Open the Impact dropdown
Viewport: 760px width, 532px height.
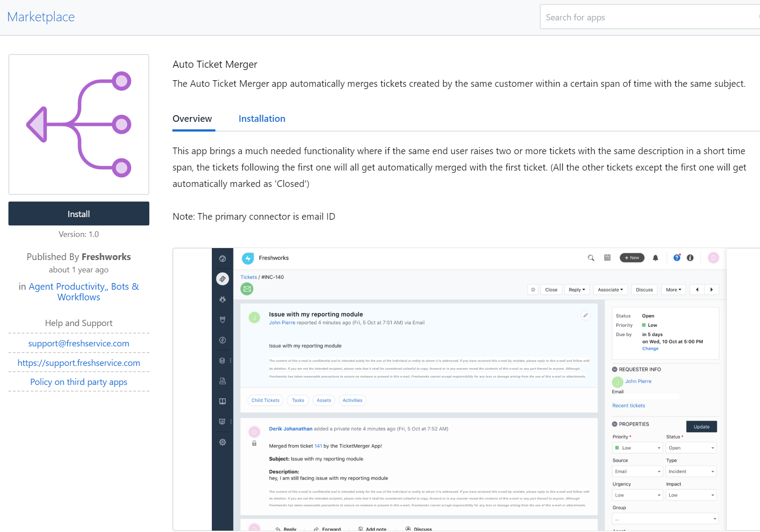(x=691, y=495)
